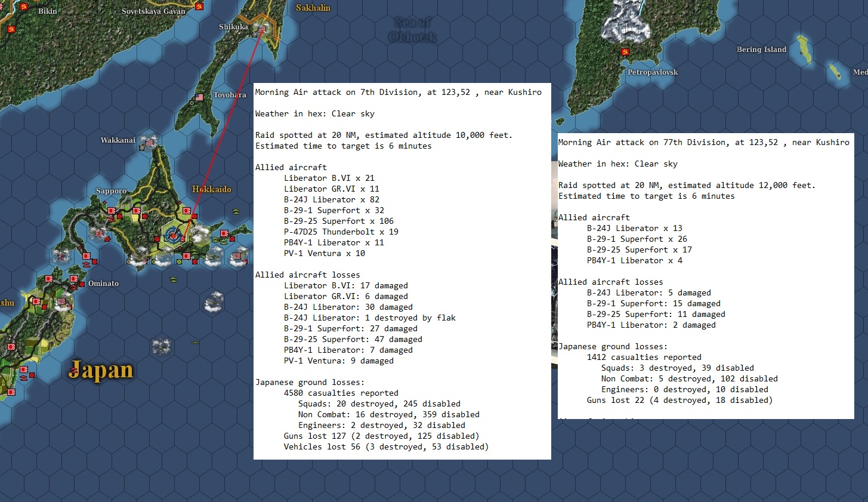868x502 pixels.
Task: Select the US flag marker at Shikuka
Action: coord(262,29)
